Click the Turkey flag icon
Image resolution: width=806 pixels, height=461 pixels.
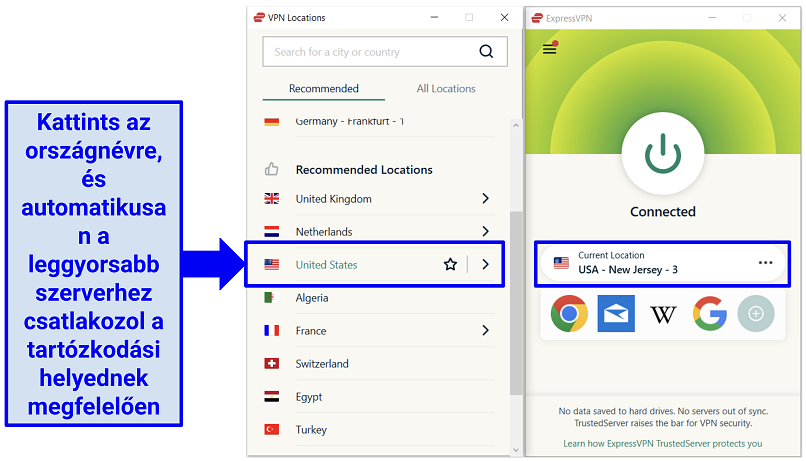click(x=271, y=429)
